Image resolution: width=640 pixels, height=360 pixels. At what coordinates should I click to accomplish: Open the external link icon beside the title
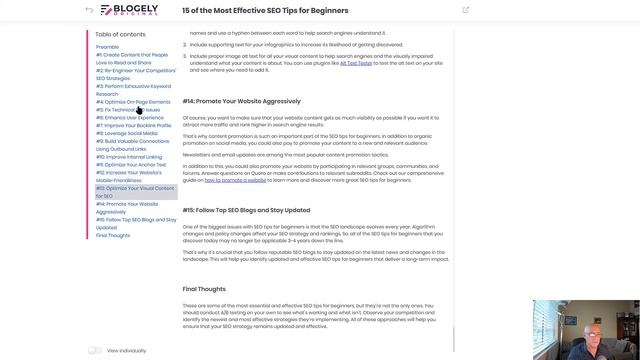click(x=465, y=10)
